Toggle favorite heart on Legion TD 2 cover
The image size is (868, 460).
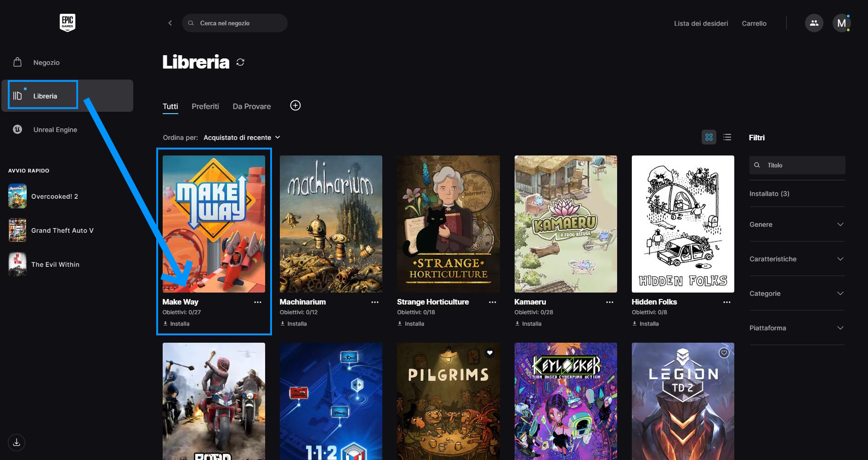pyautogui.click(x=724, y=353)
